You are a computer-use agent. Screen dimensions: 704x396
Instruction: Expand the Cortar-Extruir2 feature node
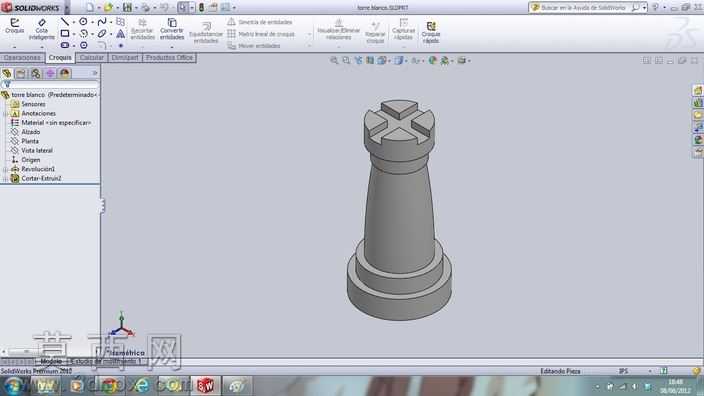click(x=5, y=179)
